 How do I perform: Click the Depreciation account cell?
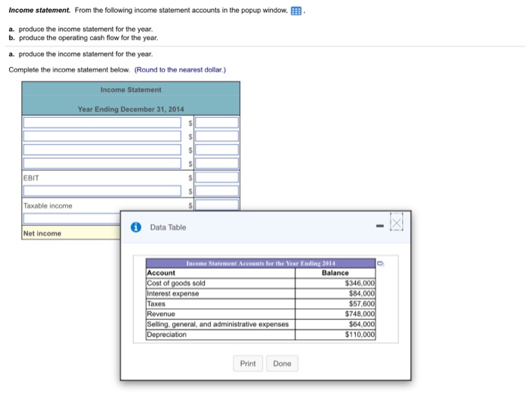pos(221,335)
